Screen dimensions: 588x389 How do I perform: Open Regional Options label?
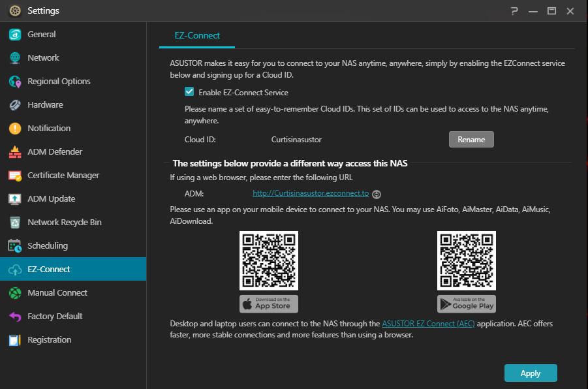tap(59, 82)
